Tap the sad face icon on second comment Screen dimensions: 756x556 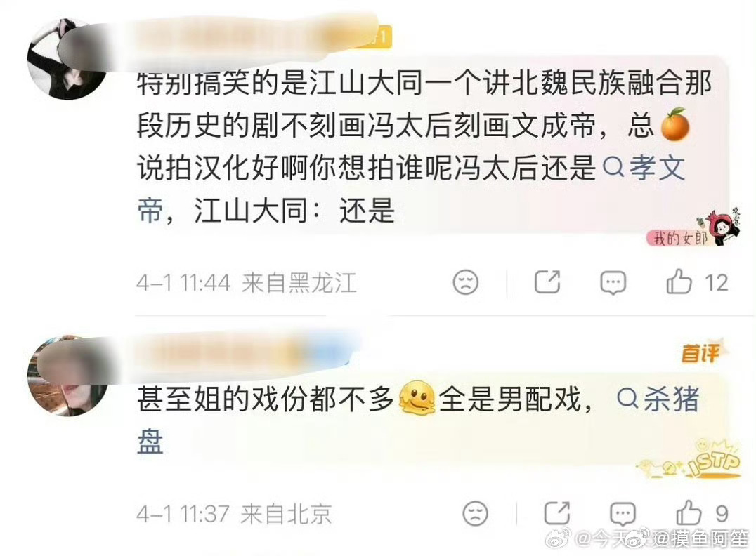click(x=476, y=512)
